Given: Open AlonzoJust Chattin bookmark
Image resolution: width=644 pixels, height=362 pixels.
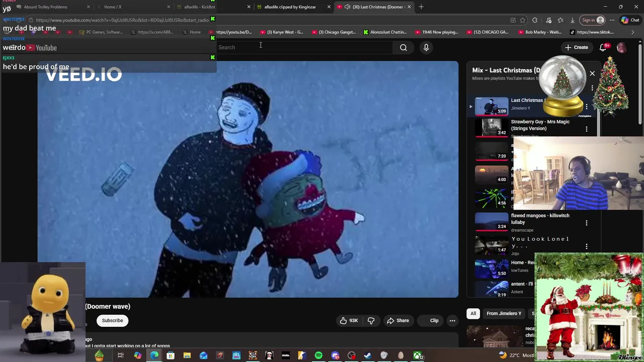Looking at the screenshot, I should coord(385,32).
